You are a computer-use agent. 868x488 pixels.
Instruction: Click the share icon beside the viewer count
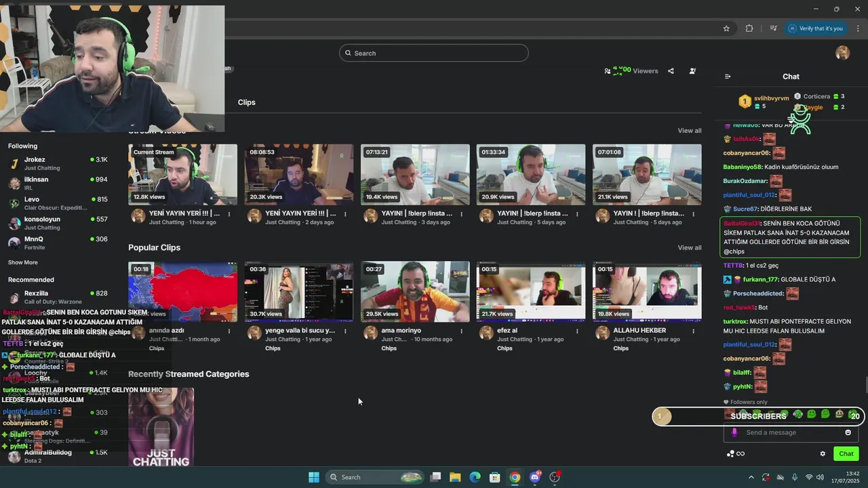(x=671, y=71)
